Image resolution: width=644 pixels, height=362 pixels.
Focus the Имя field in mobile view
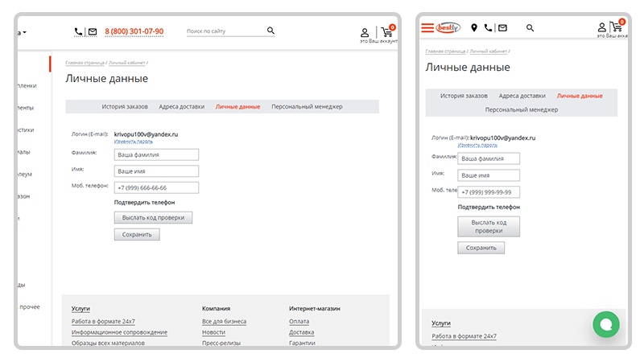[489, 175]
